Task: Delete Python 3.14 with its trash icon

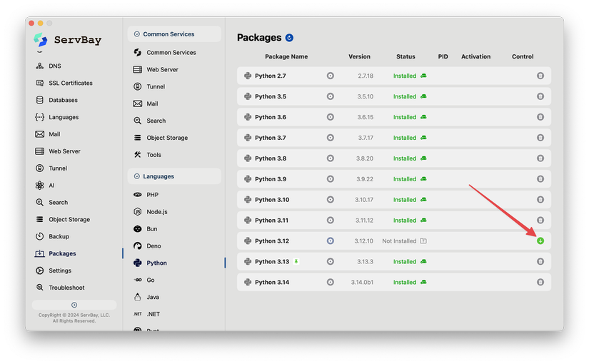Action: point(540,282)
